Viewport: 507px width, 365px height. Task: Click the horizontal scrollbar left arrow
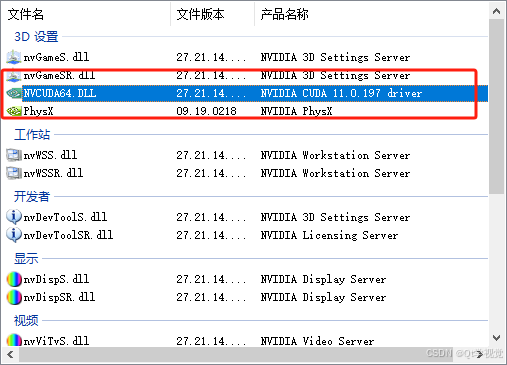pos(10,354)
